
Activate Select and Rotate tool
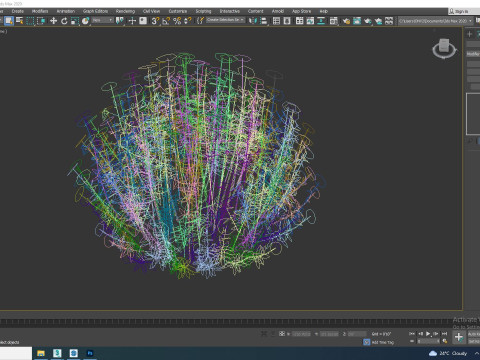pos(64,21)
